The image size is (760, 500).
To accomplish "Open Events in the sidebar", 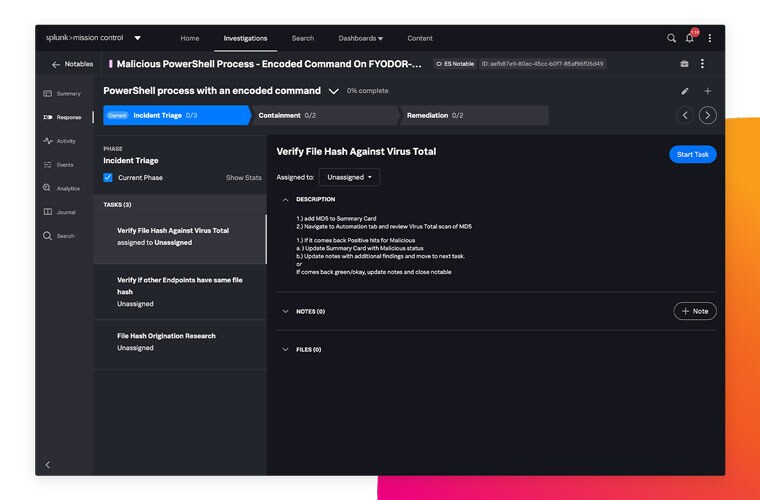I will point(59,165).
